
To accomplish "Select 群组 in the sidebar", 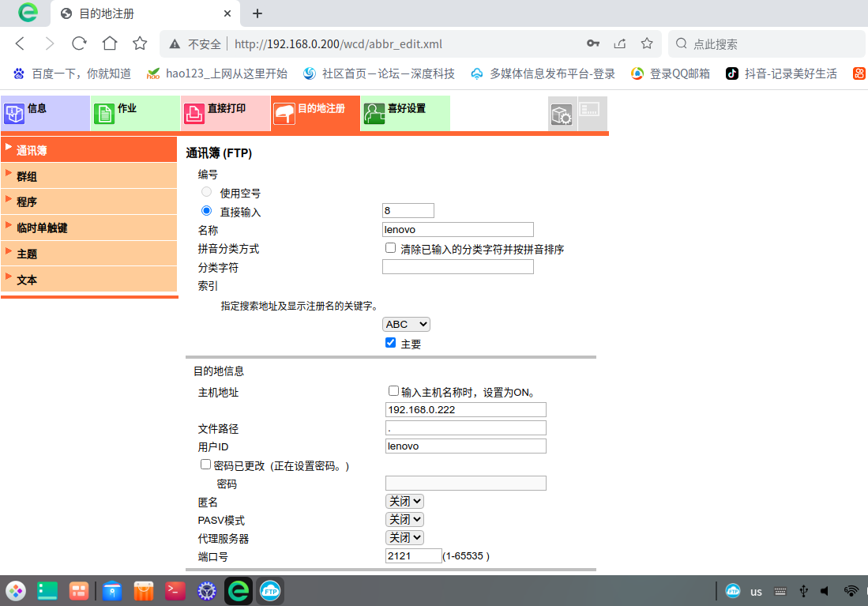I will [89, 176].
